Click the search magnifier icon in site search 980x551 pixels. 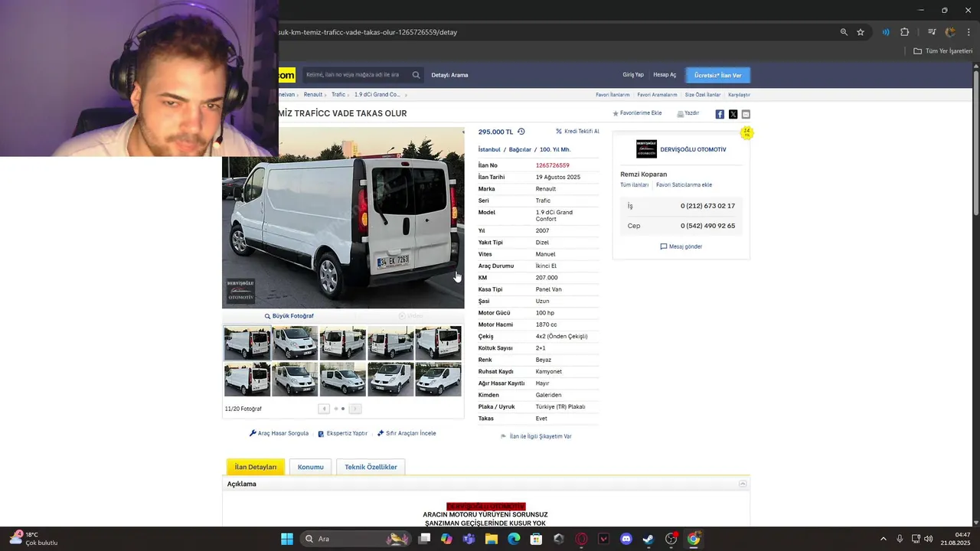click(416, 75)
